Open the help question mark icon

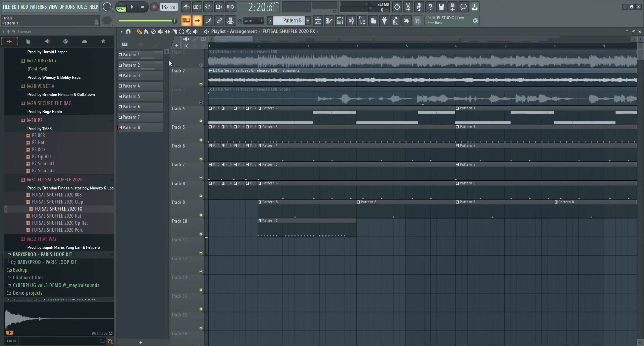coord(430,7)
